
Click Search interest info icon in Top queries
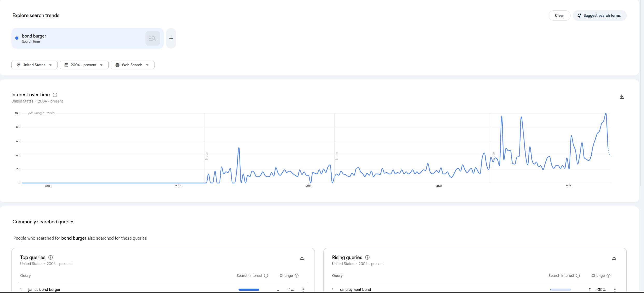point(266,276)
